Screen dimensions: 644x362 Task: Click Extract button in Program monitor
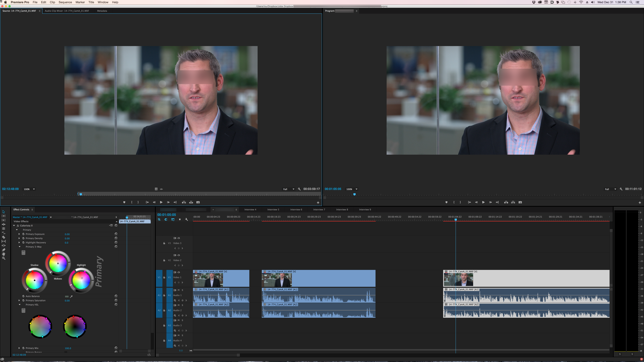click(x=513, y=202)
